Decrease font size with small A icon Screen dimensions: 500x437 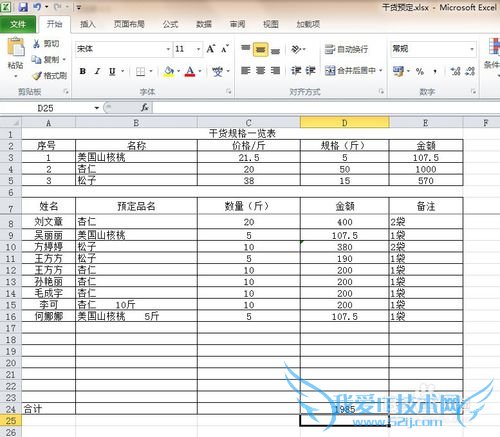(x=225, y=49)
